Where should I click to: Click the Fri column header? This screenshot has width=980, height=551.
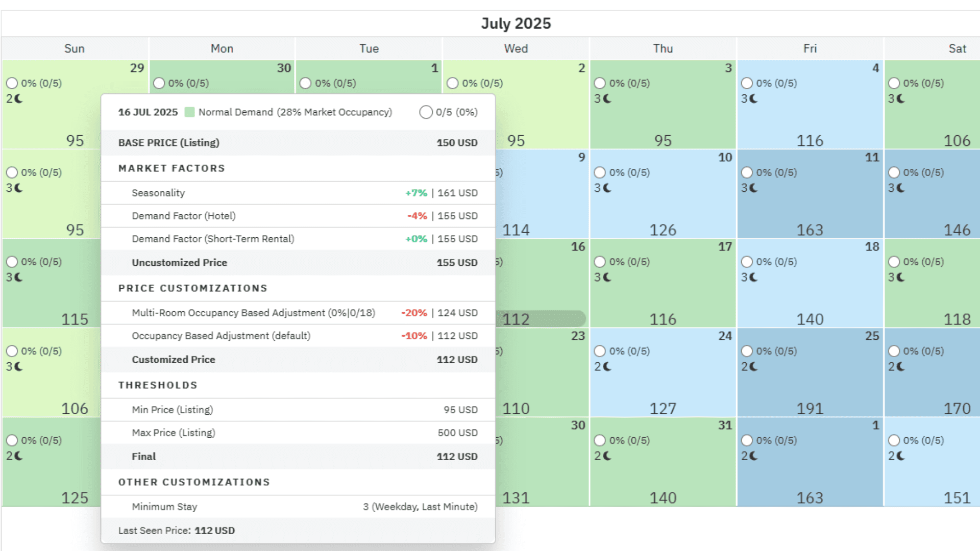tap(810, 48)
